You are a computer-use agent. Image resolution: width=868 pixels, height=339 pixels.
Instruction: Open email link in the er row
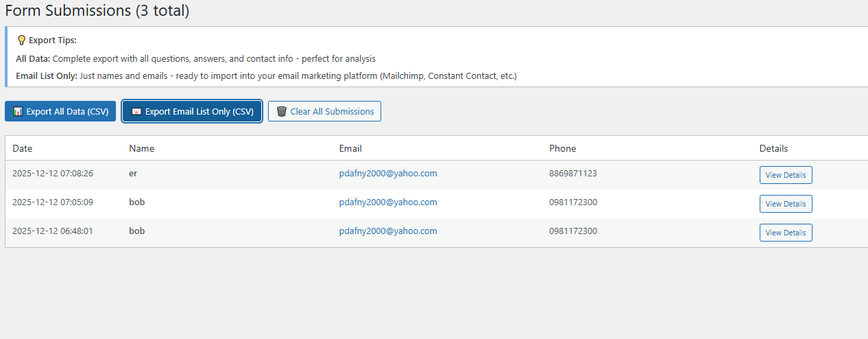[387, 174]
